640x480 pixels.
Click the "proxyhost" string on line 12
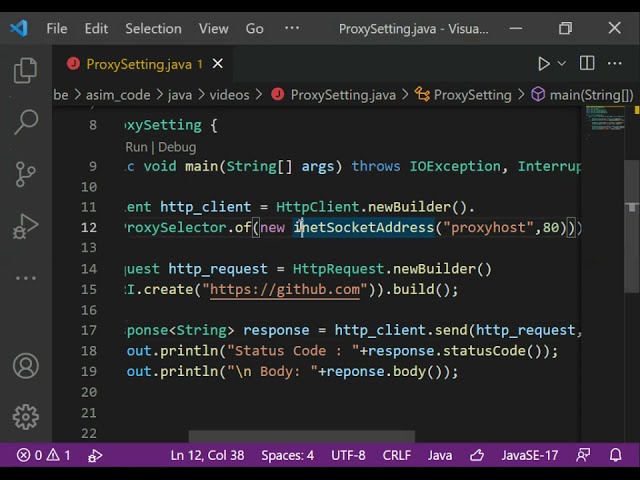(488, 227)
